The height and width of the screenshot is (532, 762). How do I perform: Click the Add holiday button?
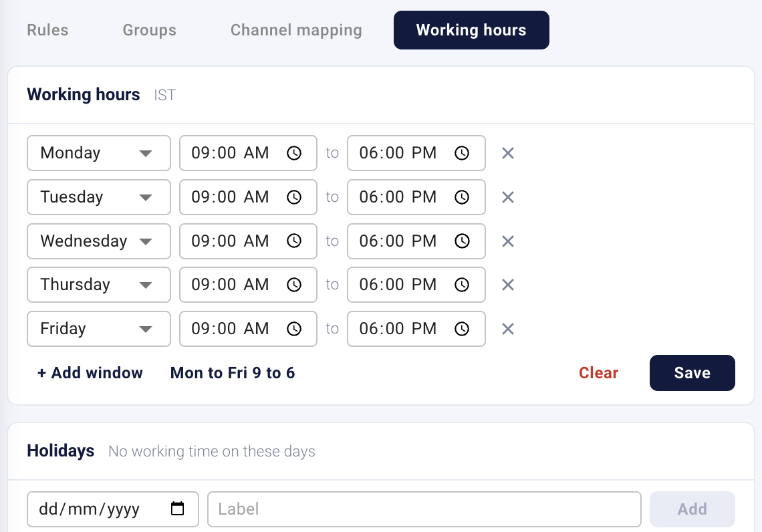tap(692, 509)
